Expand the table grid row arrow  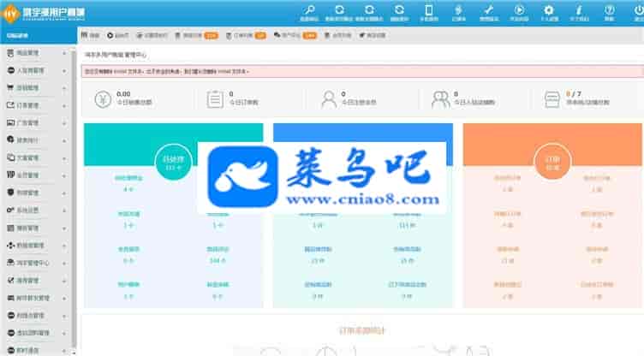pos(64,228)
